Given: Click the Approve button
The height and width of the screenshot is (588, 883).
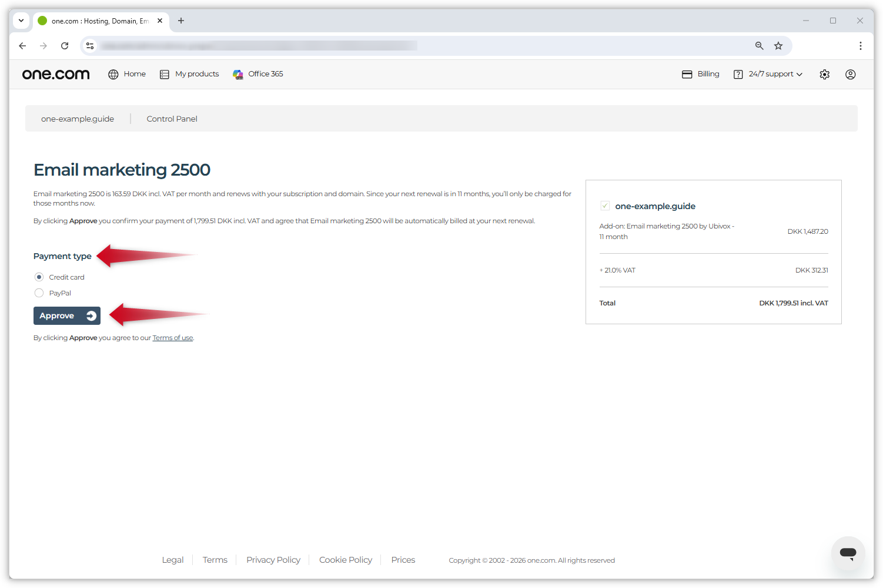Looking at the screenshot, I should (x=67, y=316).
